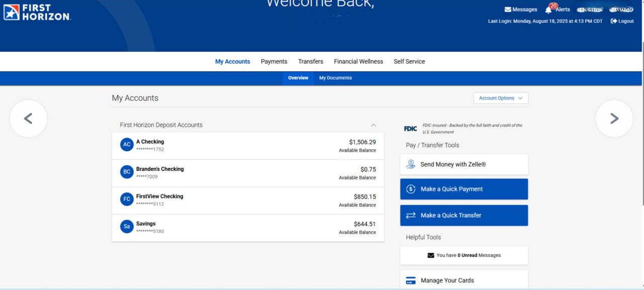644x290 pixels.
Task: Go to previous page with left arrow
Action: click(x=28, y=119)
